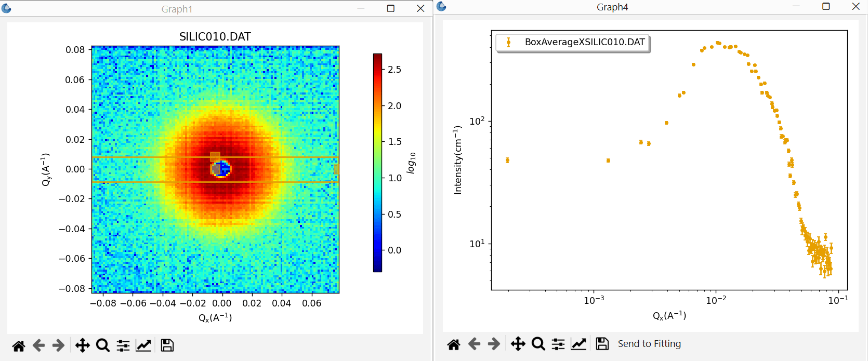The image size is (868, 361).
Task: Activate the Zoom magnifier in Graph1 toolbar
Action: coord(103,345)
